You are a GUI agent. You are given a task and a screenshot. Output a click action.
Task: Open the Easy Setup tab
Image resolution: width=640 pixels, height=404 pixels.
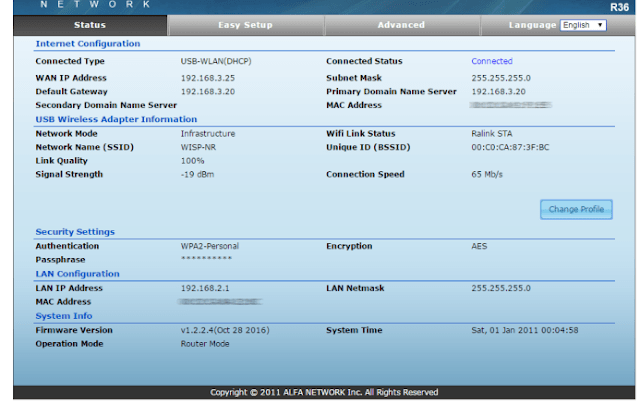point(245,24)
